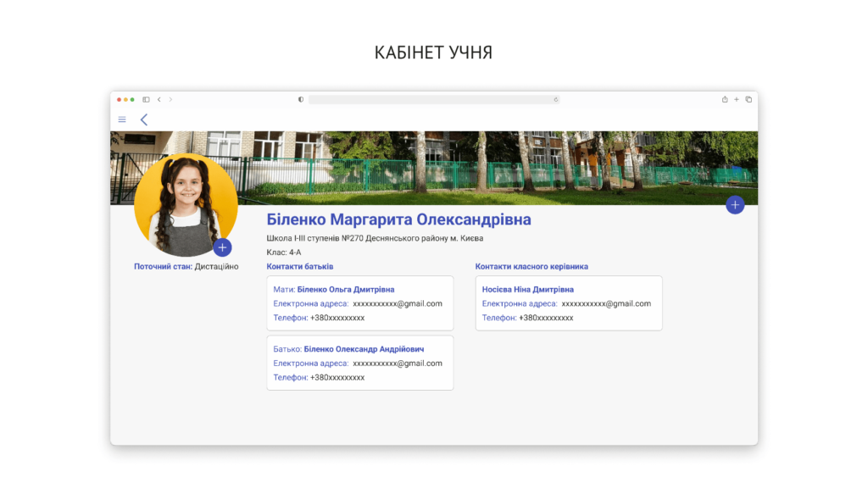Toggle the Safari sidebar icon
The image size is (868, 494).
click(x=146, y=100)
